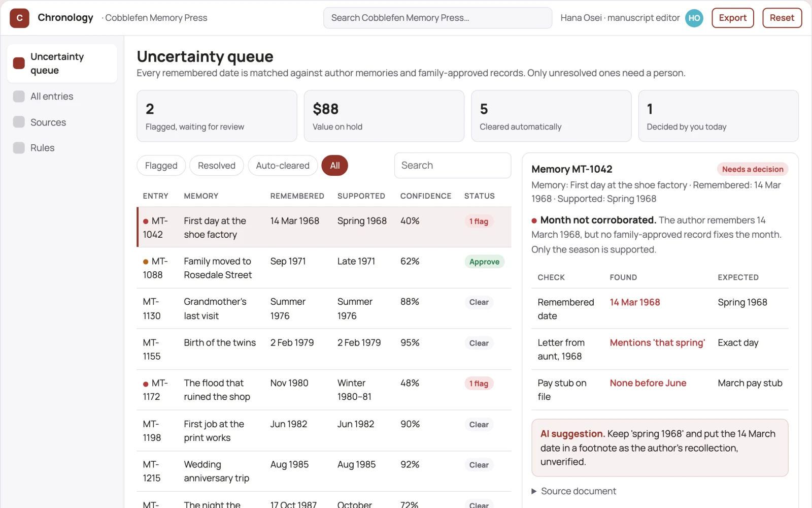Click the Clear status on MT-1130
Viewport: 812px width, 508px height.
tap(479, 302)
